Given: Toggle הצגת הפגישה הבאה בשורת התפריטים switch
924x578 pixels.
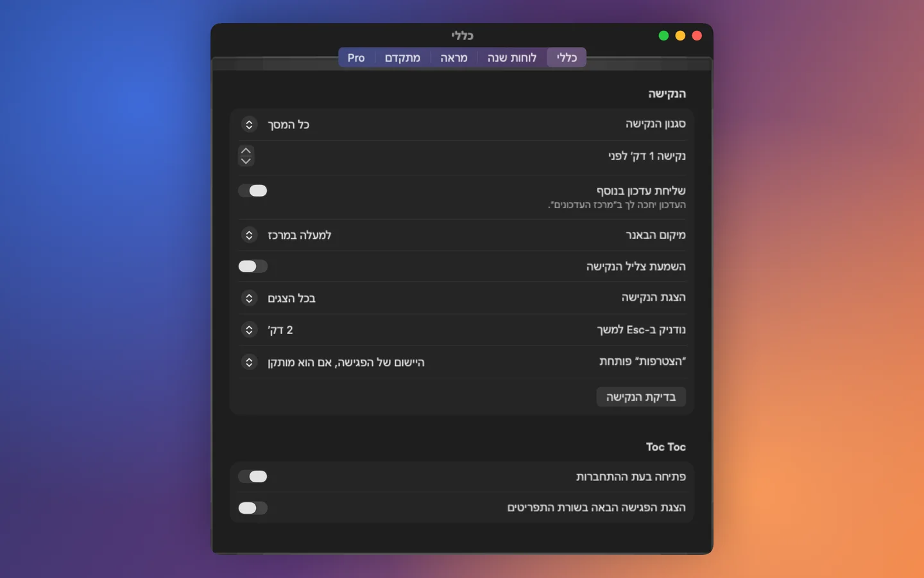Looking at the screenshot, I should point(253,508).
